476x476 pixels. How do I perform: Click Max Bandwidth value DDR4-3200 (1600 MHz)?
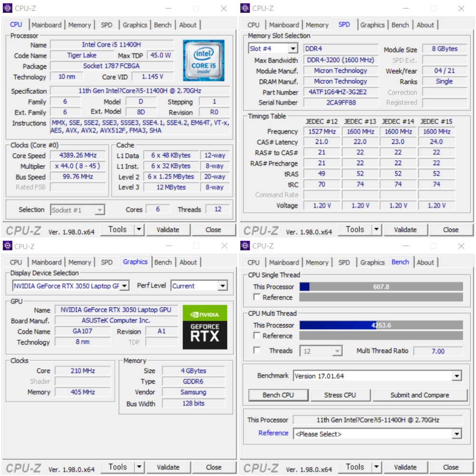(x=341, y=60)
